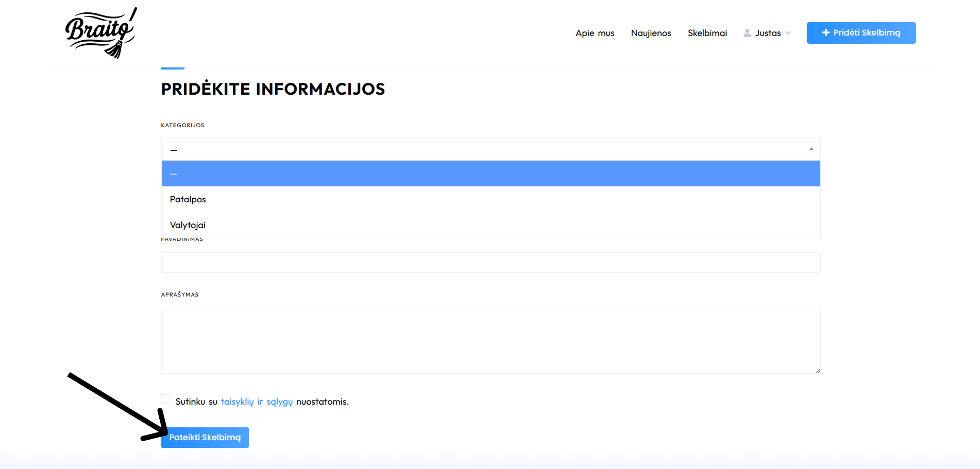The image size is (980, 469).
Task: Select the highlighted blank dash option
Action: click(x=489, y=173)
